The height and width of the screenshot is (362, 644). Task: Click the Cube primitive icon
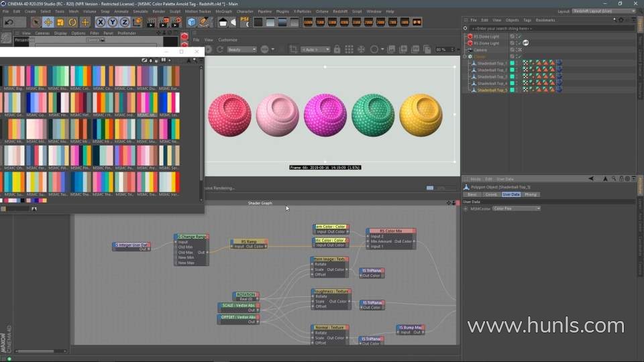(192, 22)
